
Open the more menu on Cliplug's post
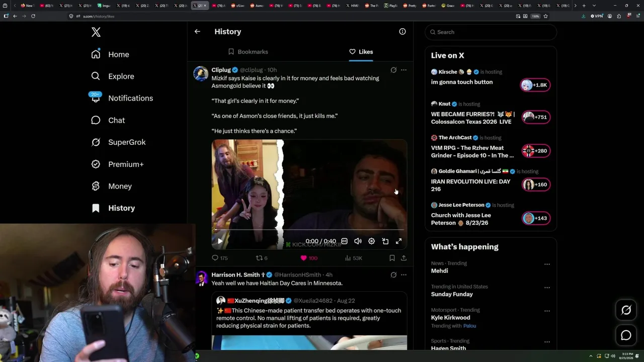pyautogui.click(x=404, y=70)
